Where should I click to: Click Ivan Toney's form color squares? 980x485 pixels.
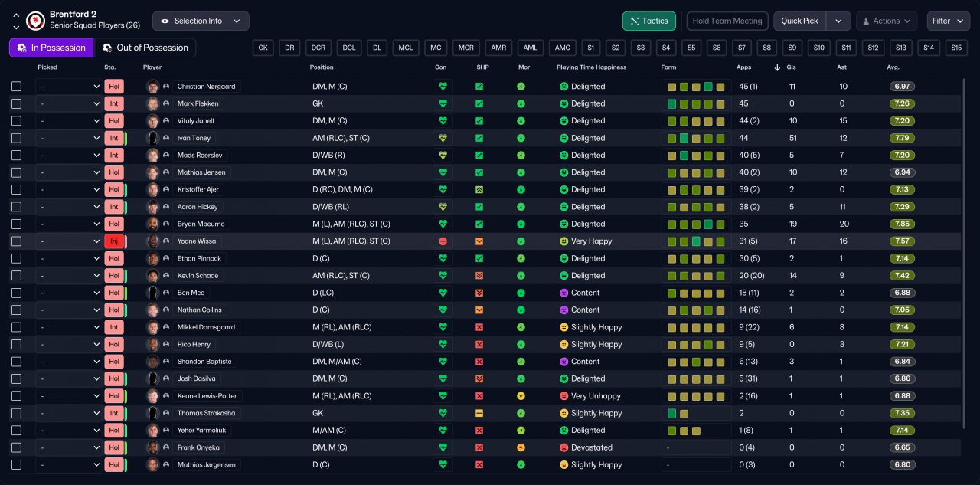(x=696, y=138)
